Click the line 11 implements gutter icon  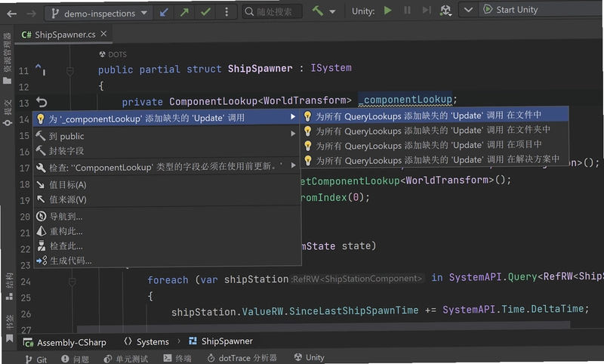40,69
